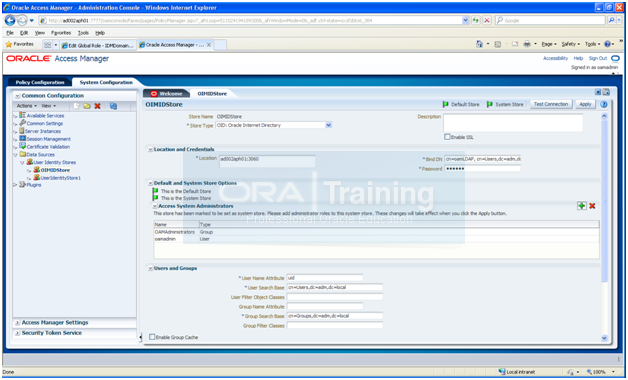Click the scroll up arrow of content panel
628x380 pixels.
(604, 116)
